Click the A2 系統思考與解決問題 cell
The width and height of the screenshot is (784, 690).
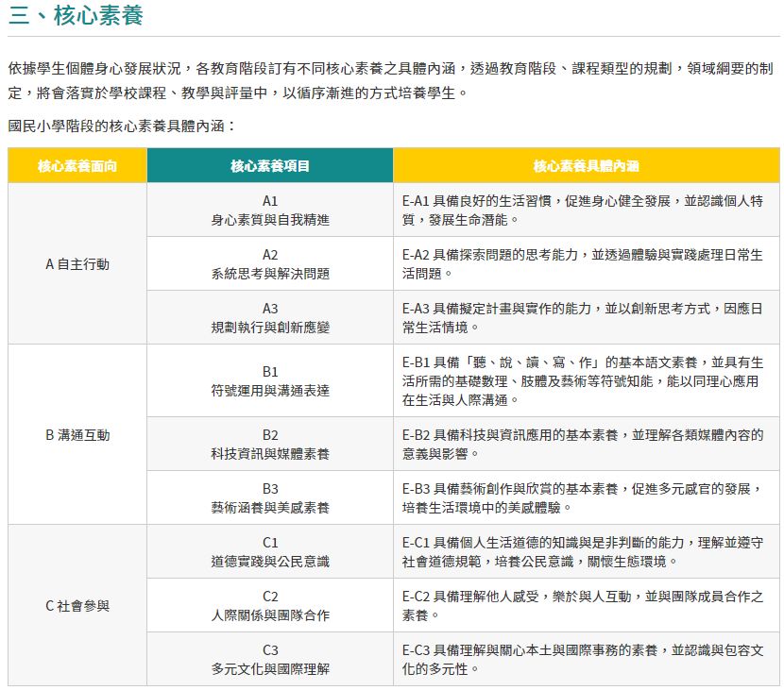[270, 264]
